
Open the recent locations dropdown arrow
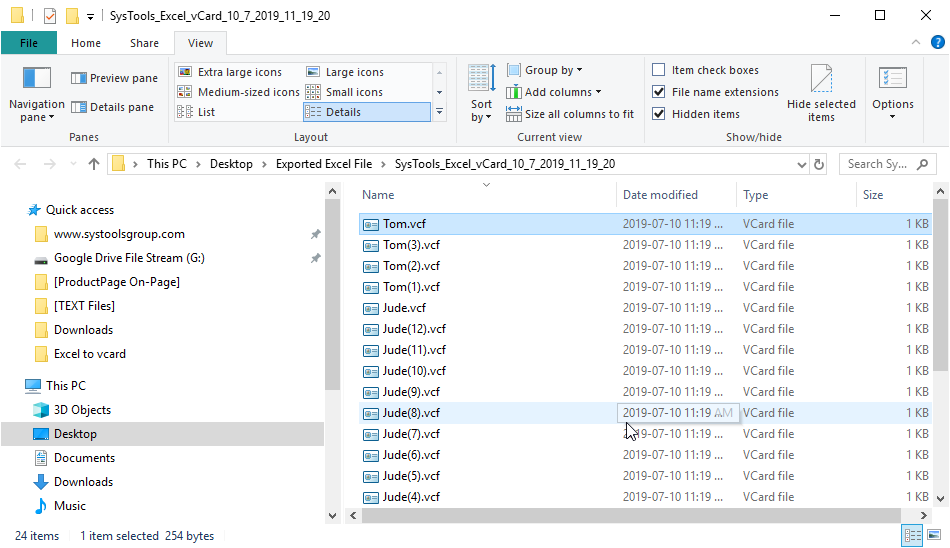click(73, 164)
